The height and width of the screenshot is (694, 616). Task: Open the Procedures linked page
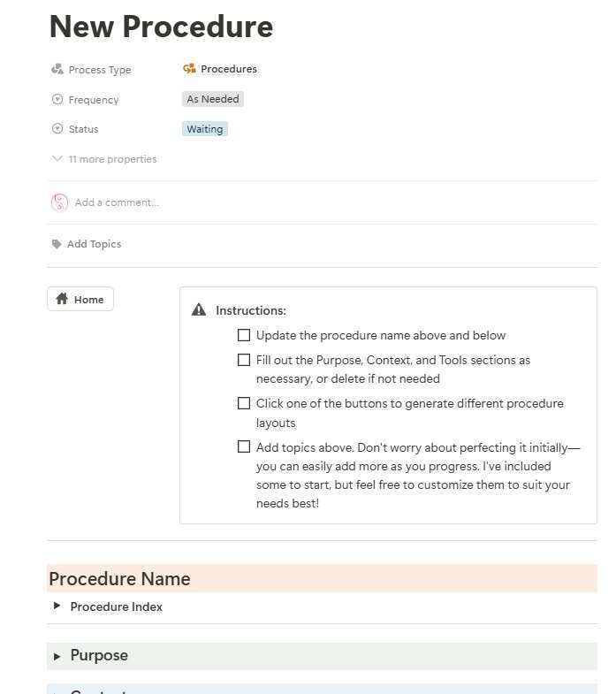click(x=228, y=69)
